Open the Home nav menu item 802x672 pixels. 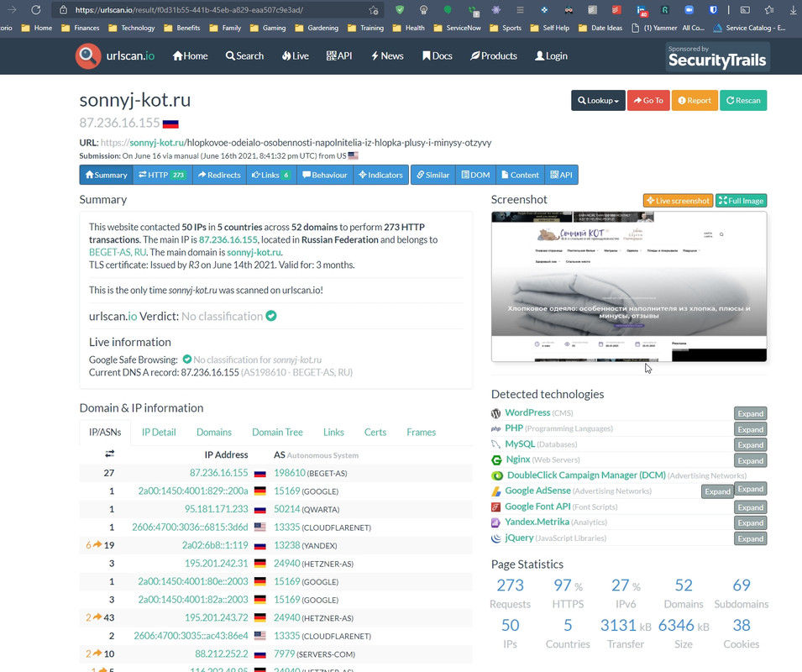pos(191,55)
